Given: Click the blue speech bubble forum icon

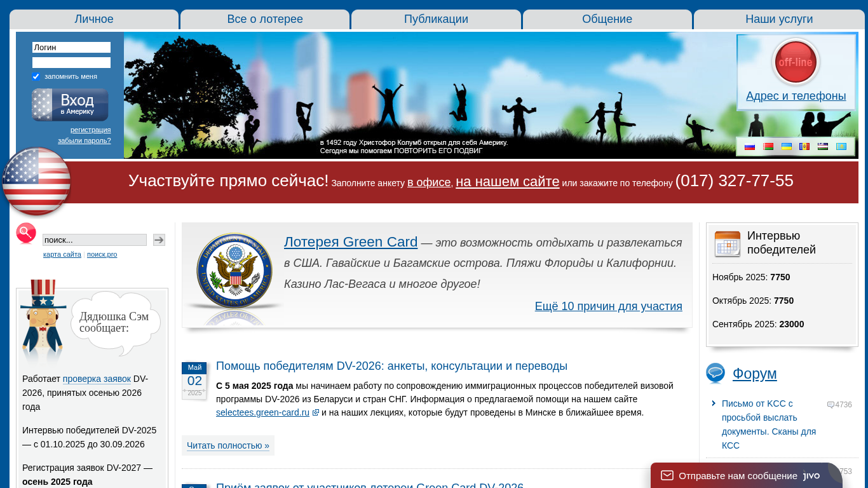Looking at the screenshot, I should 715,374.
